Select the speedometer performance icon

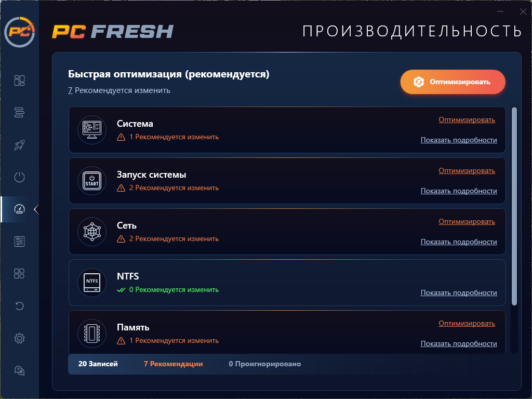point(19,209)
